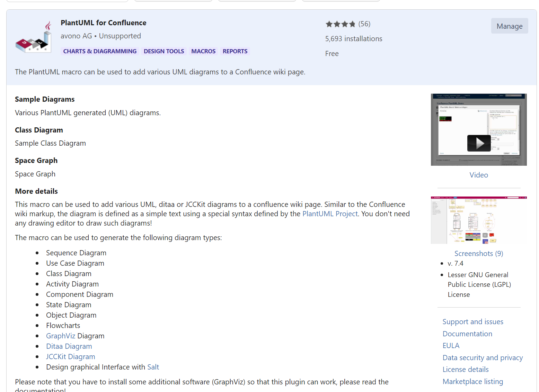This screenshot has height=392, width=539.
Task: Click the avono AG vendor name
Action: coord(76,36)
